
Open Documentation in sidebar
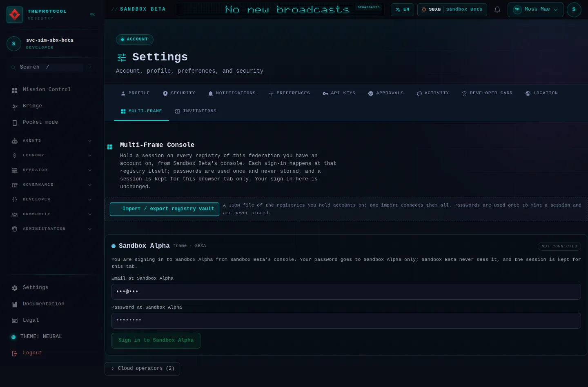[x=52, y=304]
